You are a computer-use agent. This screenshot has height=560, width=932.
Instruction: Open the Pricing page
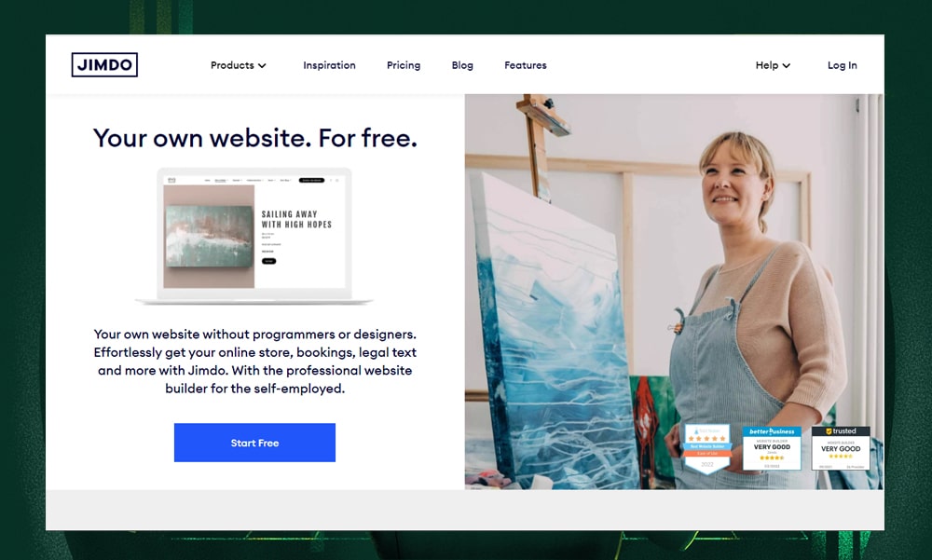point(404,65)
